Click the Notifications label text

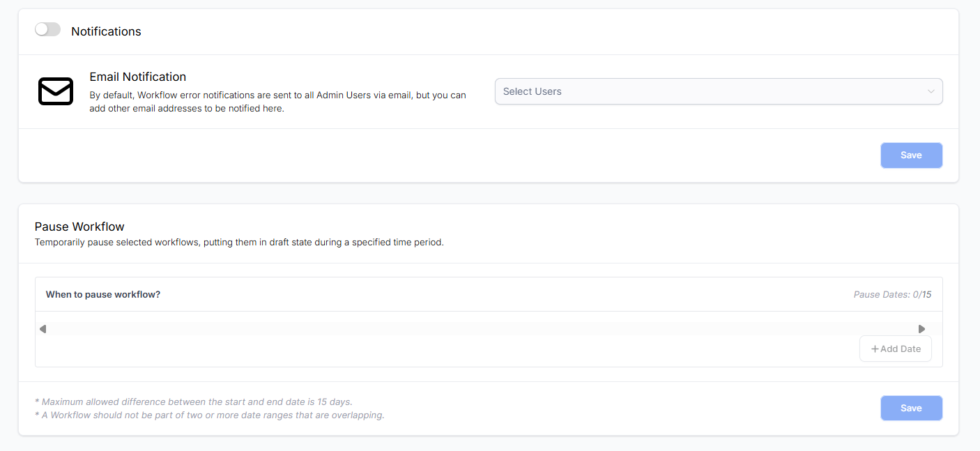(106, 31)
